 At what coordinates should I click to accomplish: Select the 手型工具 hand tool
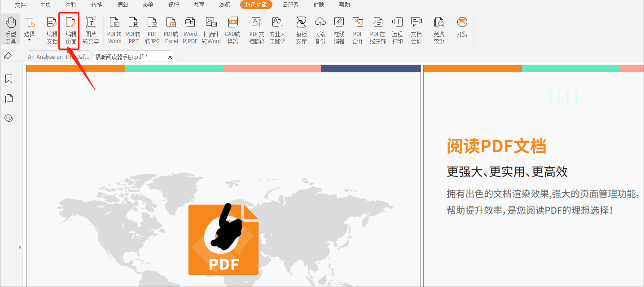(x=10, y=30)
